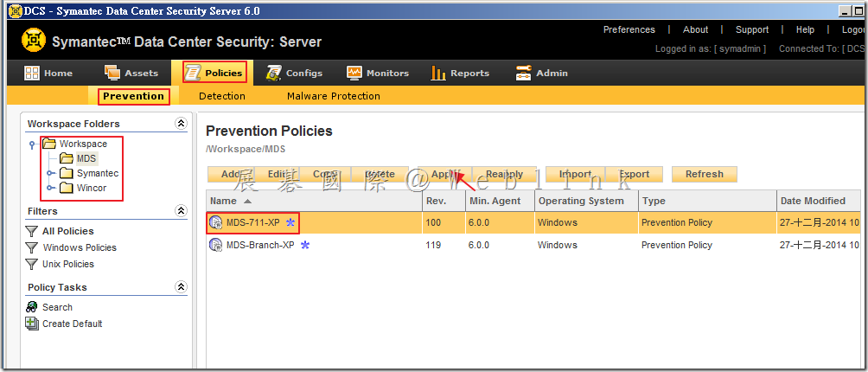
Task: Collapse the Filters panel
Action: [x=181, y=211]
